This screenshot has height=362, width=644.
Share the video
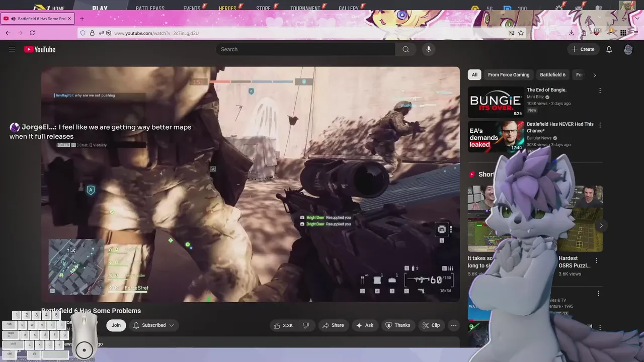tap(333, 325)
